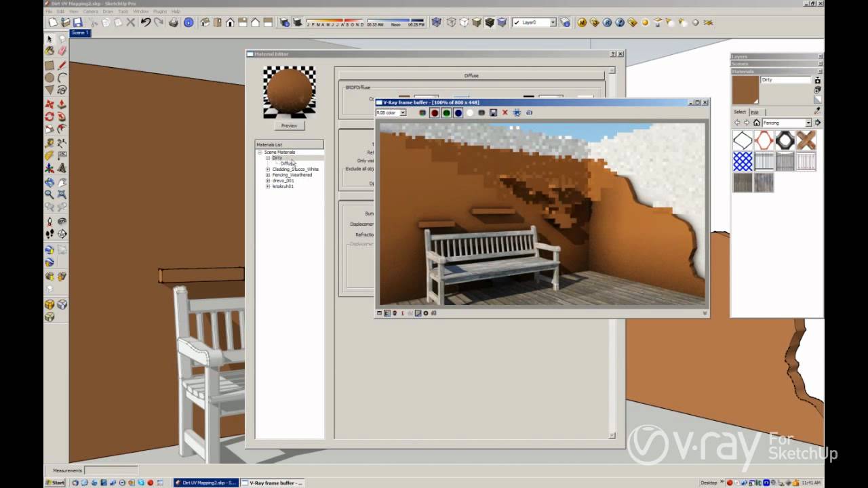Click the Help question mark in Material Editor
The image size is (868, 488).
(x=612, y=54)
